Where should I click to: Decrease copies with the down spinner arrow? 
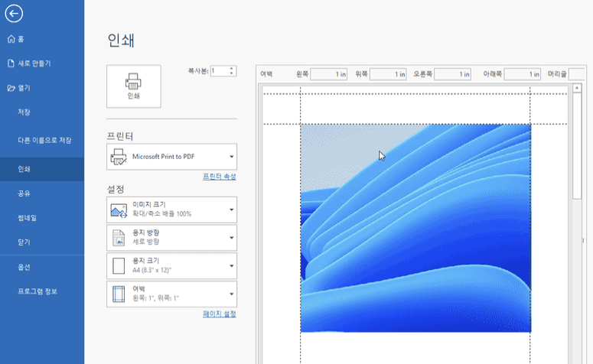(232, 73)
